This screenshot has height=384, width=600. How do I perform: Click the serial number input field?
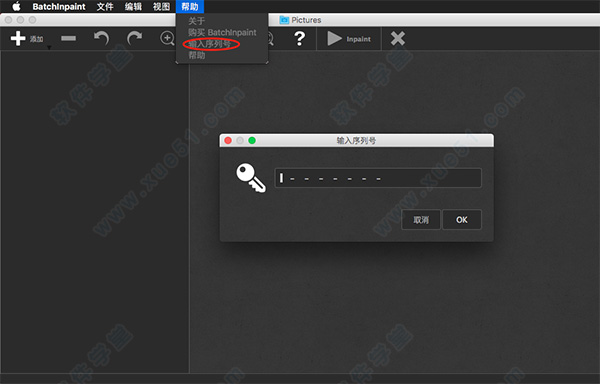(x=378, y=178)
